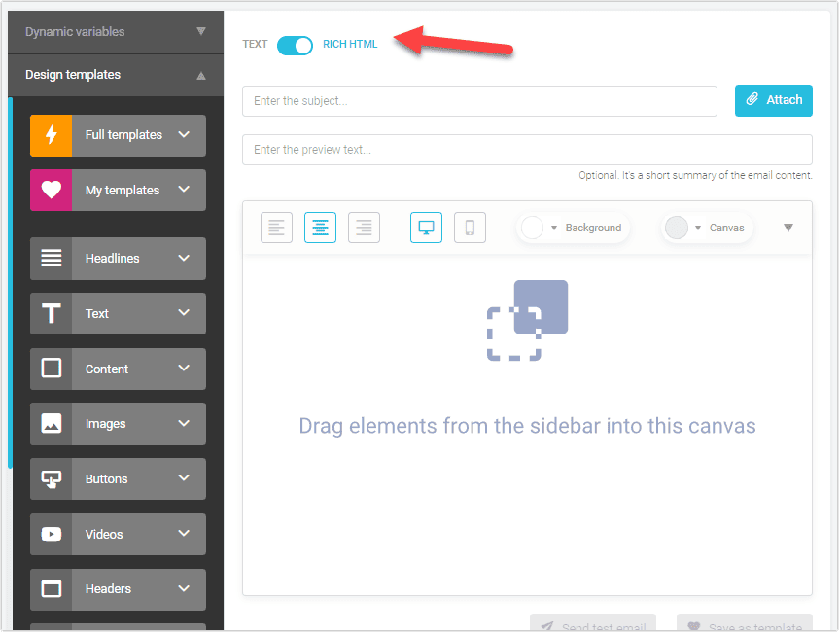Switch to mobile preview

tap(470, 228)
